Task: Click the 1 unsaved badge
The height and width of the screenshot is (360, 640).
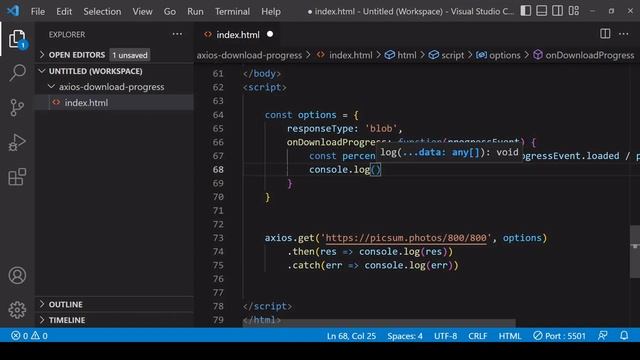Action: 129,55
